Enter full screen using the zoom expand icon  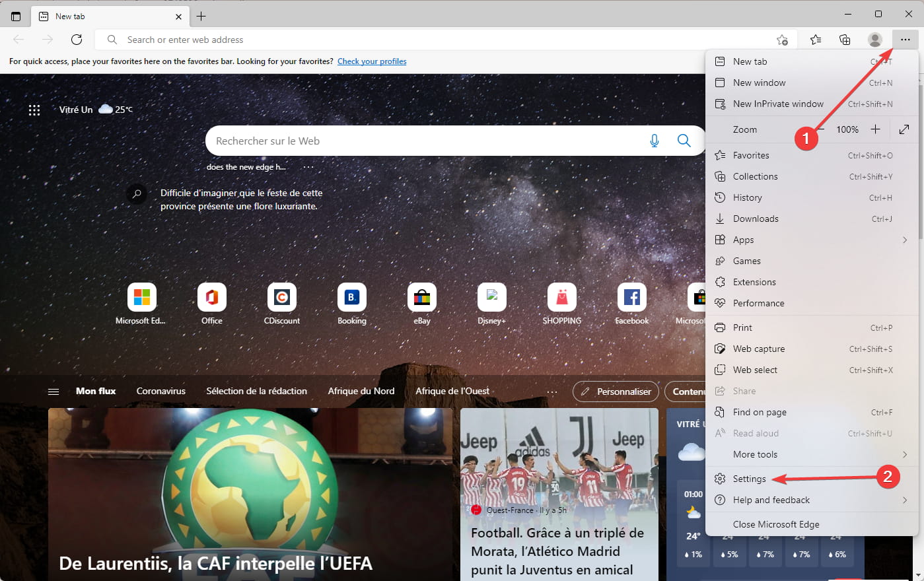click(x=904, y=129)
